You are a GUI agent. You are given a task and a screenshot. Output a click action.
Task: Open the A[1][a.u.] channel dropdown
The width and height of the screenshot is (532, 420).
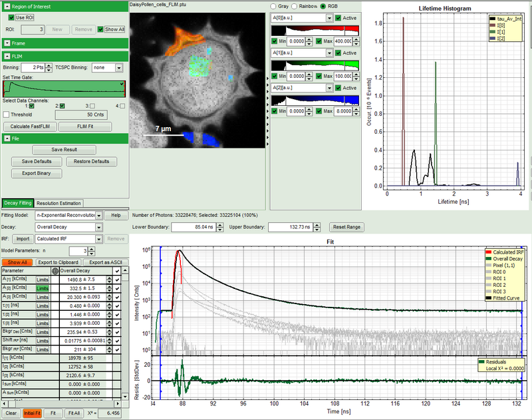coord(329,52)
